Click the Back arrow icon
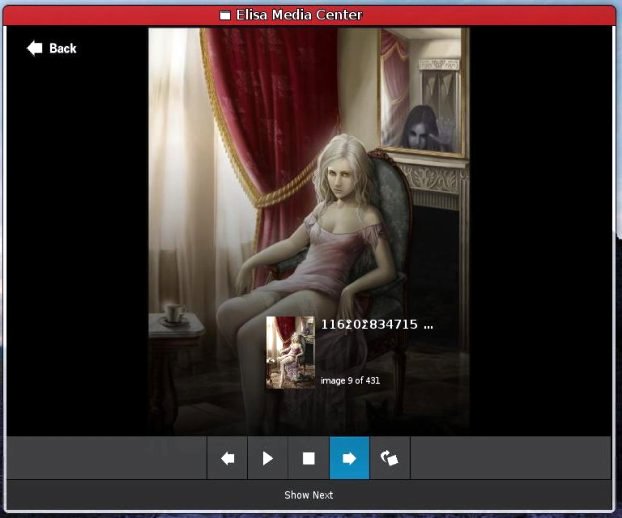Viewport: 622px width, 518px height. pos(35,48)
